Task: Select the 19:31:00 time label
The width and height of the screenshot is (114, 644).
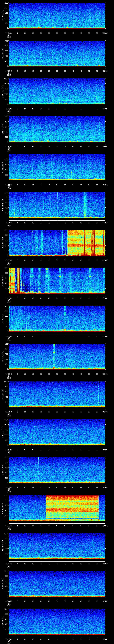Action: tap(9, 109)
